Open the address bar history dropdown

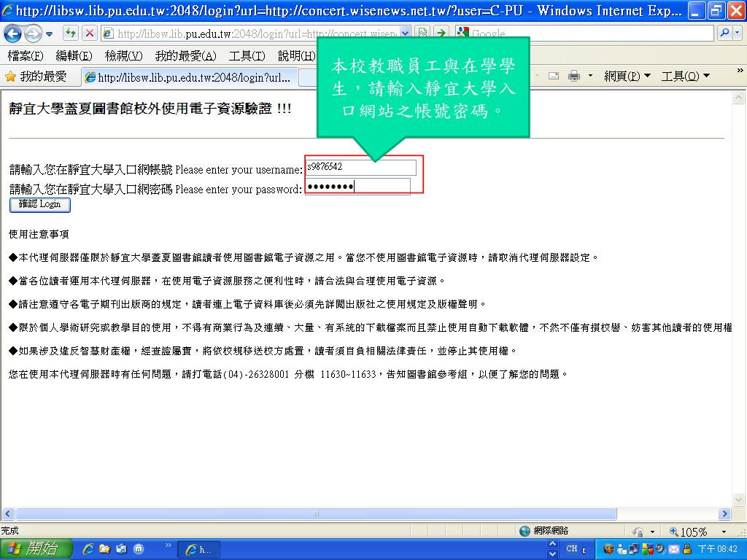pyautogui.click(x=405, y=33)
